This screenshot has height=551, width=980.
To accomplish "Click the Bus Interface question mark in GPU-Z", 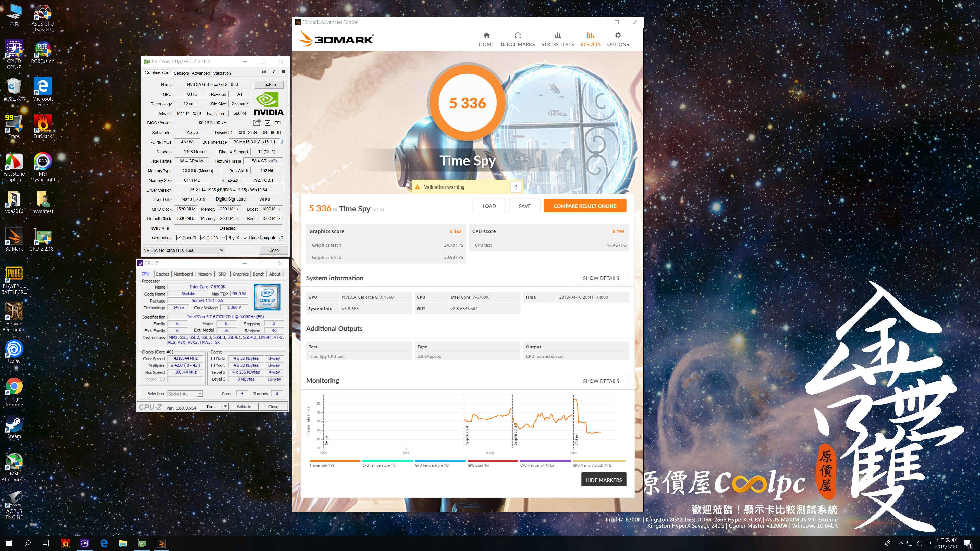I will click(282, 142).
